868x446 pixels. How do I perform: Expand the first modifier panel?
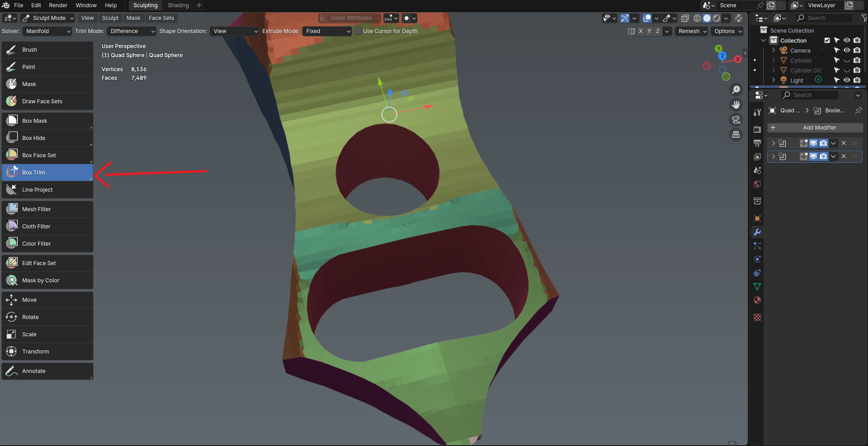774,143
